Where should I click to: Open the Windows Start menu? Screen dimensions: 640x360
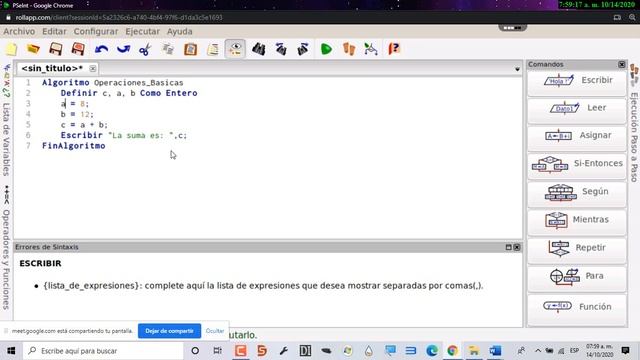click(11, 351)
